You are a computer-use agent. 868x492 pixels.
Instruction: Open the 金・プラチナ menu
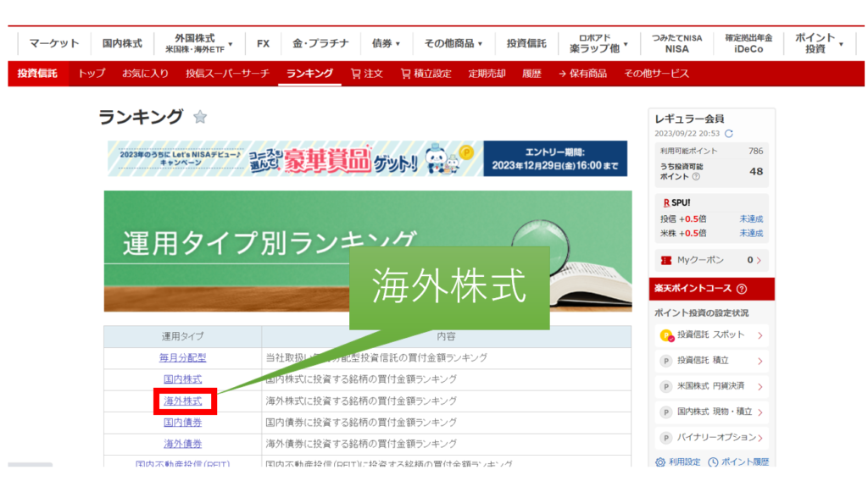click(320, 44)
